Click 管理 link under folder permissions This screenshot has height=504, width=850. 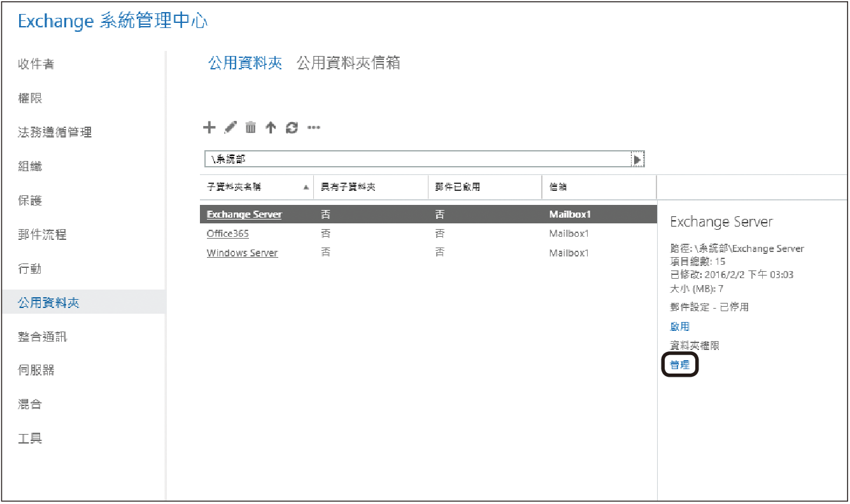(x=680, y=365)
